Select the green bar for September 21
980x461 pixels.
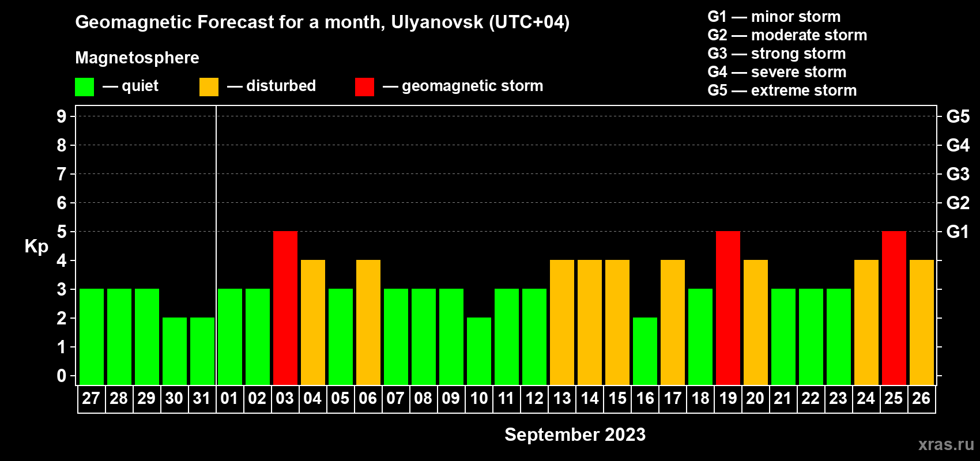[783, 337]
